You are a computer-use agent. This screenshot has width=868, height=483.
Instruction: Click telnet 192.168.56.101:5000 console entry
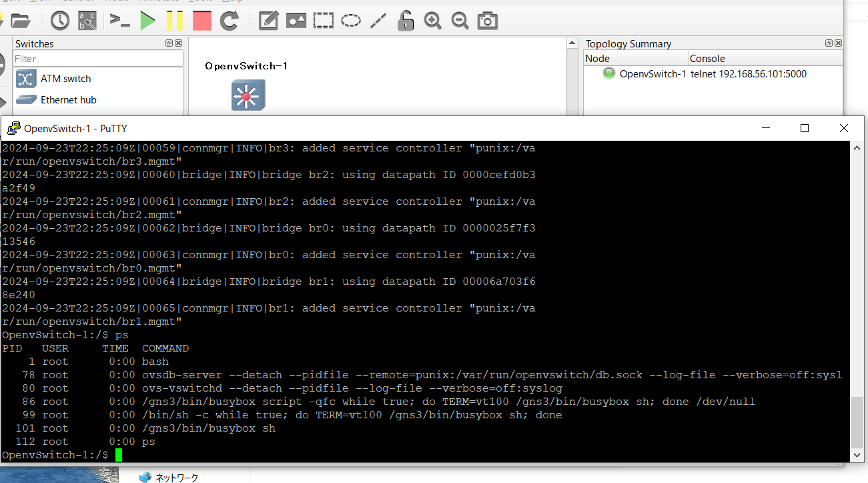(749, 74)
